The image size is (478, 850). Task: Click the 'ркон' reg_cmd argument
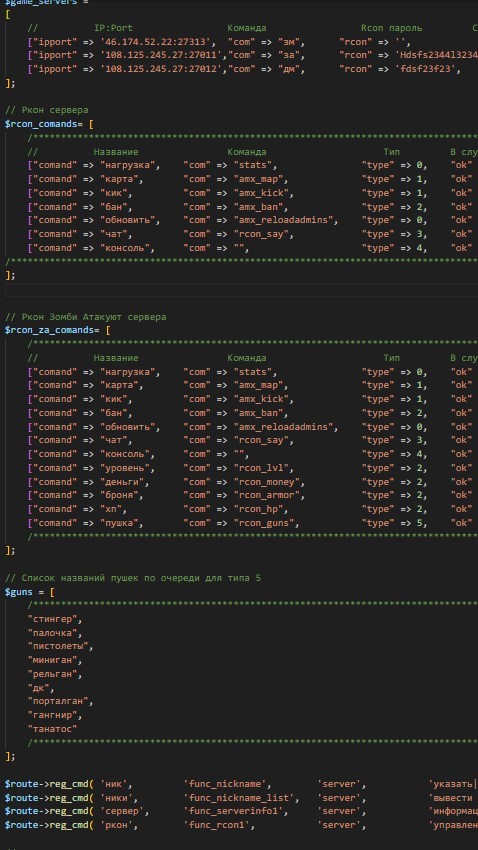coord(117,826)
